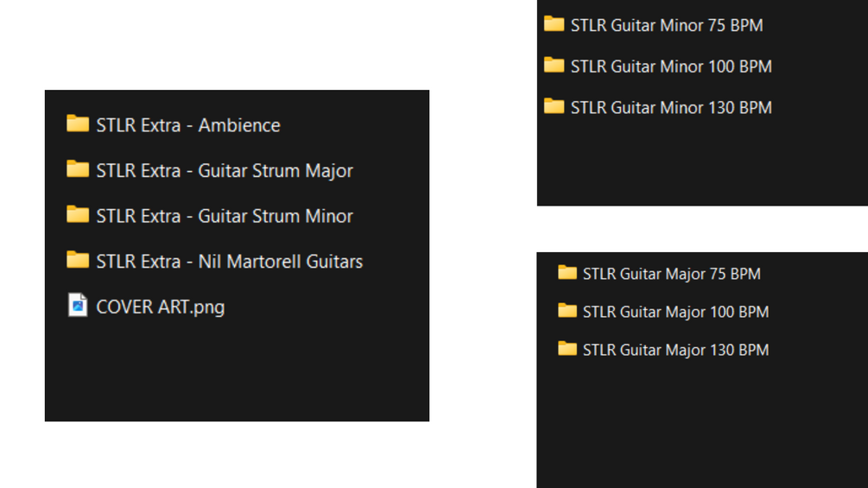This screenshot has width=868, height=488.
Task: Click folder icon for Guitar Minor 130 BPM
Action: click(x=554, y=107)
